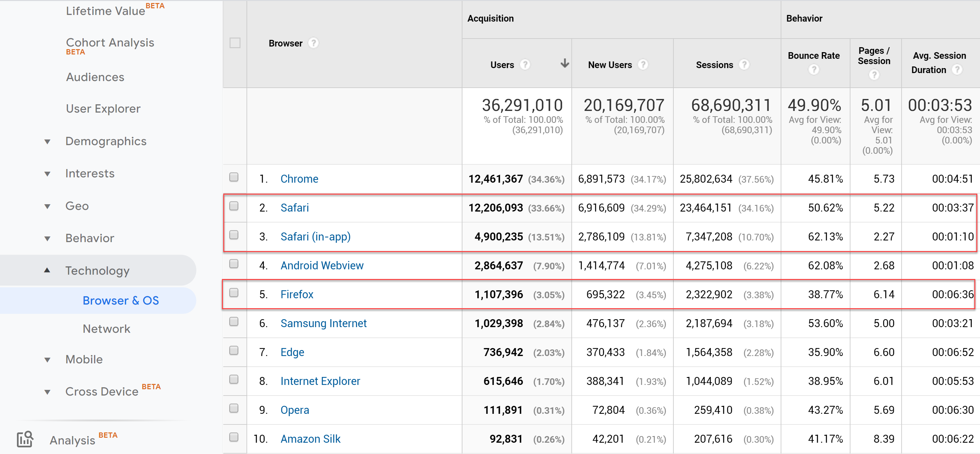980x454 pixels.
Task: Click the Browser dimension column header
Action: [285, 44]
